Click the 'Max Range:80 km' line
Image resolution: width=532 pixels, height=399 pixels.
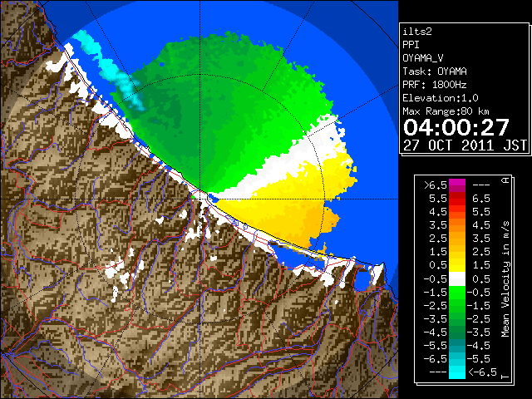(x=446, y=111)
